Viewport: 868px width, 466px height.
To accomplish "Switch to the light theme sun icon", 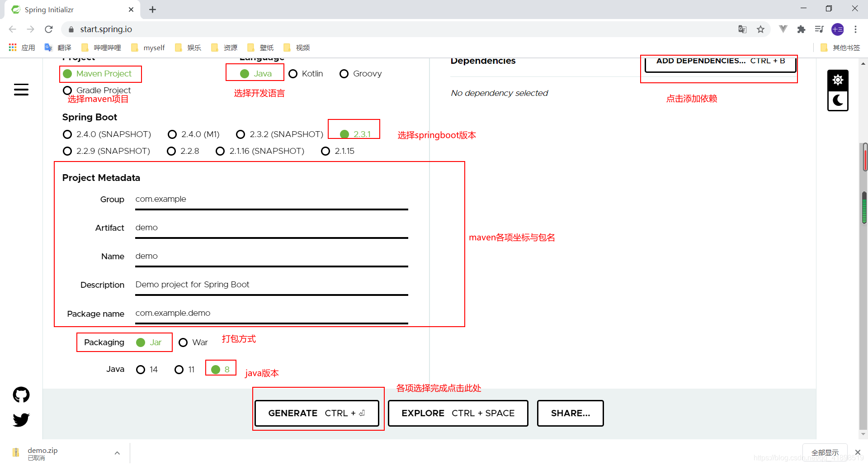I will [x=838, y=80].
